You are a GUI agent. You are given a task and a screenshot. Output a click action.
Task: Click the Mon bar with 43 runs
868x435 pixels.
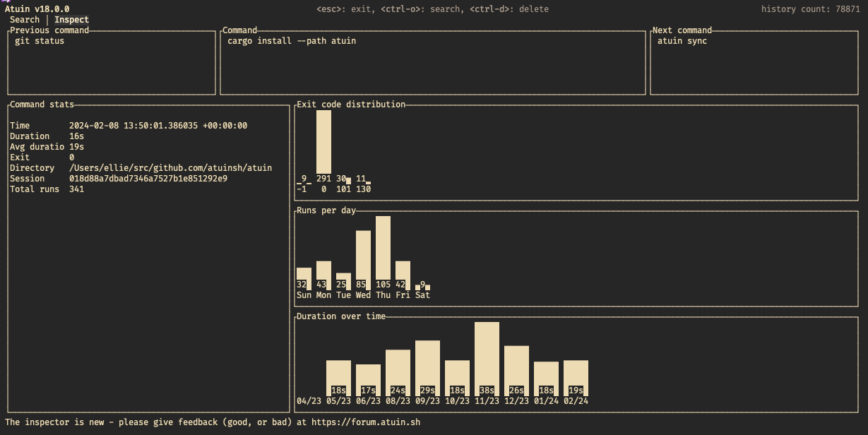click(323, 275)
